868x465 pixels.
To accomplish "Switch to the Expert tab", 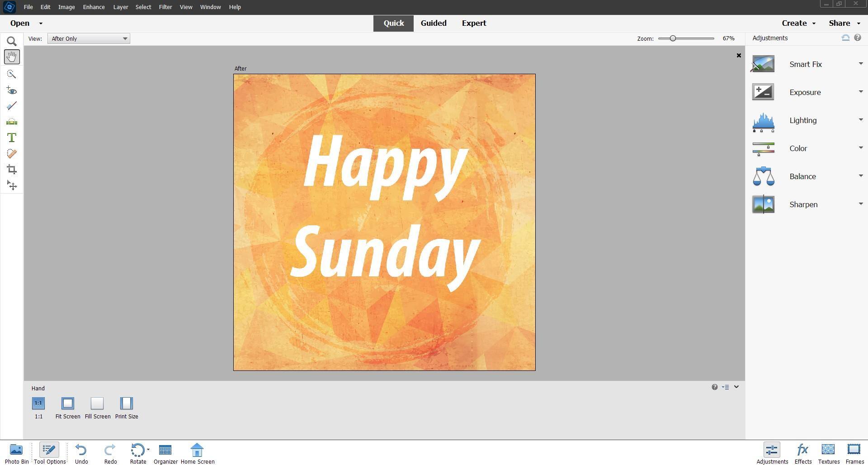I will click(473, 23).
